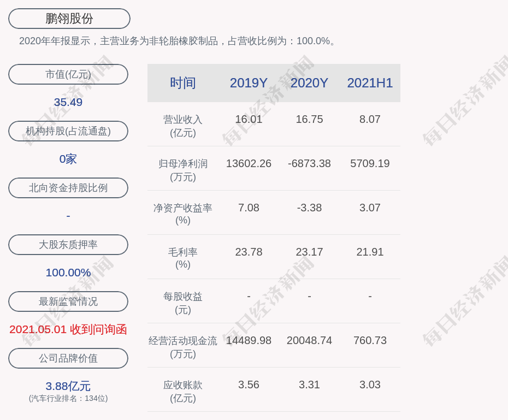508x420 pixels.
Task: Click gross margin value 23.78
Action: tap(249, 252)
